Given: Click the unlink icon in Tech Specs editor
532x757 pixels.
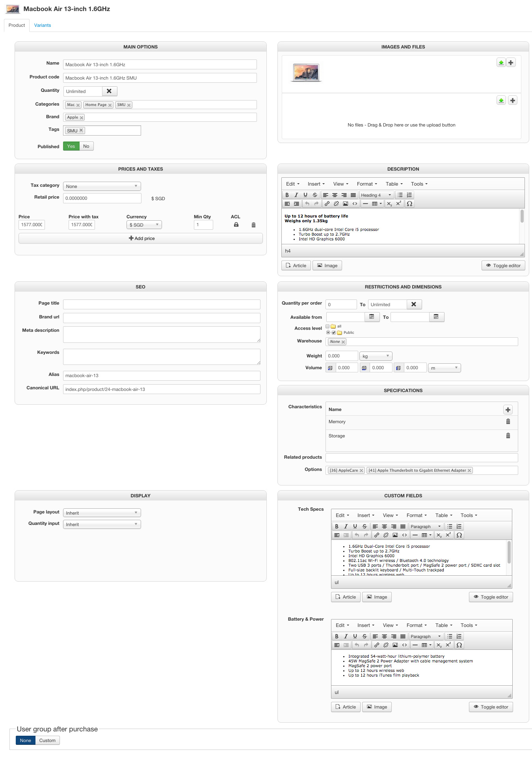Looking at the screenshot, I should coord(386,535).
